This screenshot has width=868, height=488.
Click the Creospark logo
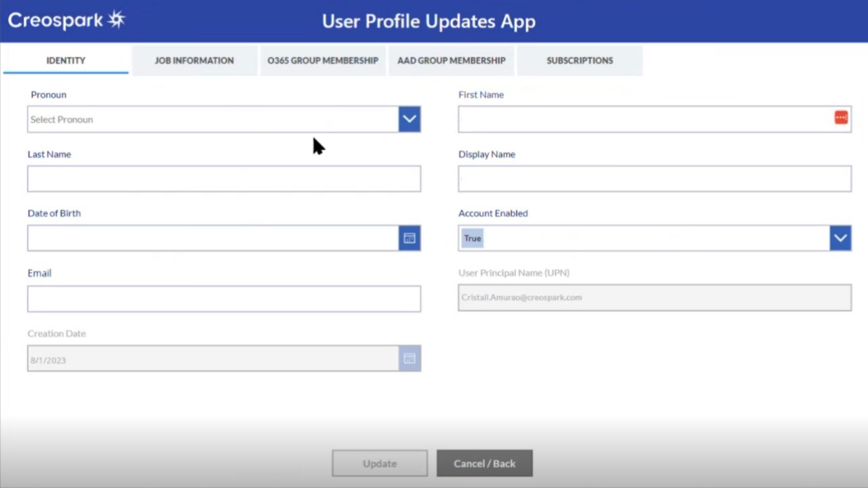click(x=66, y=20)
